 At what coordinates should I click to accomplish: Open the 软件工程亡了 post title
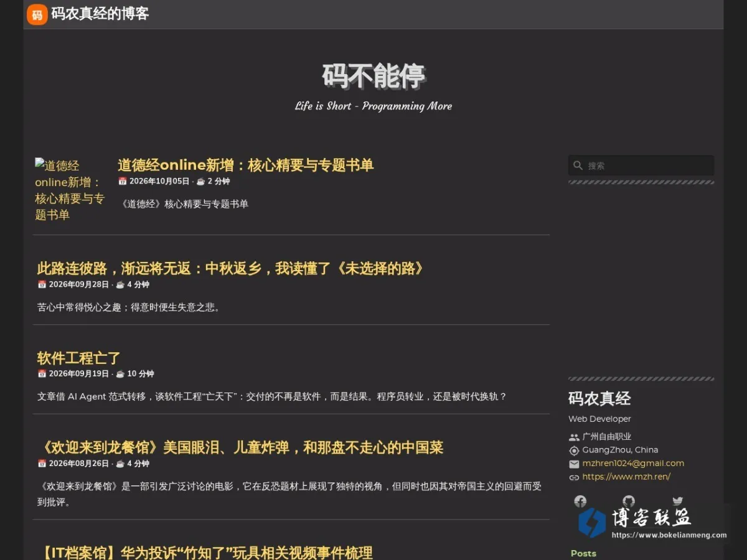(78, 358)
